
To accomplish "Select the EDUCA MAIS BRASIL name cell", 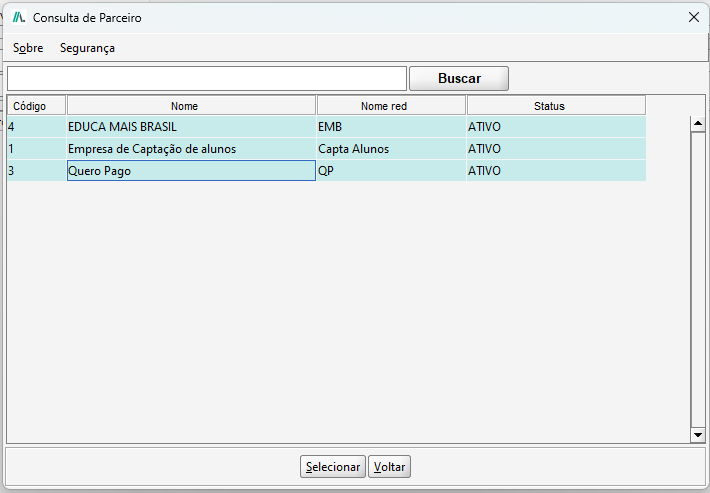I will coord(191,127).
